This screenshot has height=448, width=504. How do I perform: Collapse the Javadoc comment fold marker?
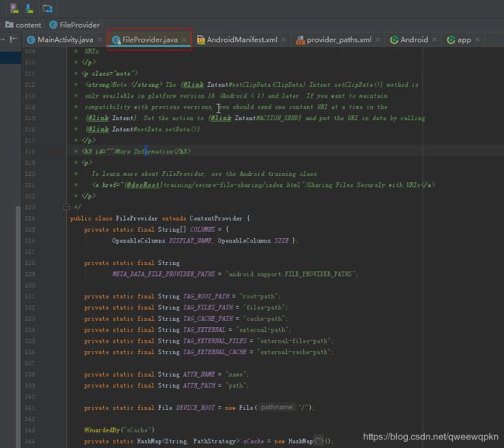point(66,207)
